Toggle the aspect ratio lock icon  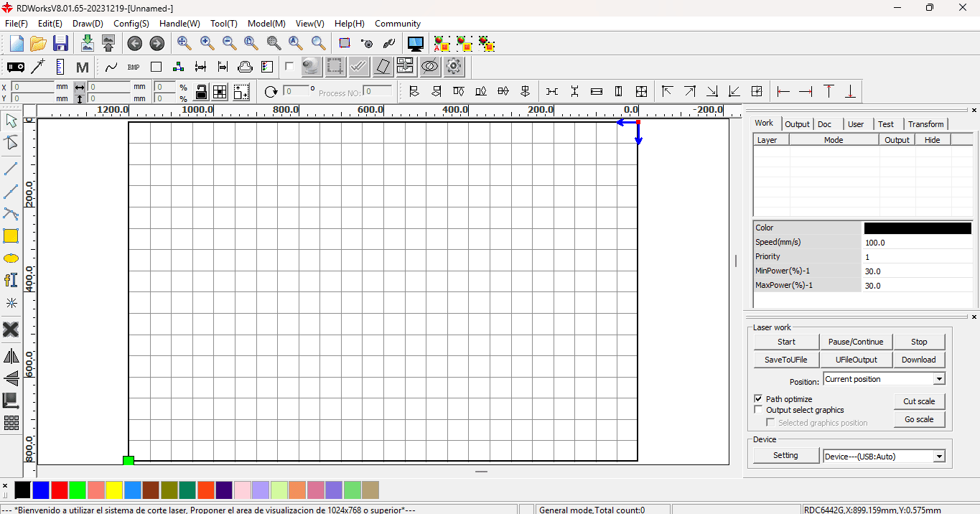(202, 92)
